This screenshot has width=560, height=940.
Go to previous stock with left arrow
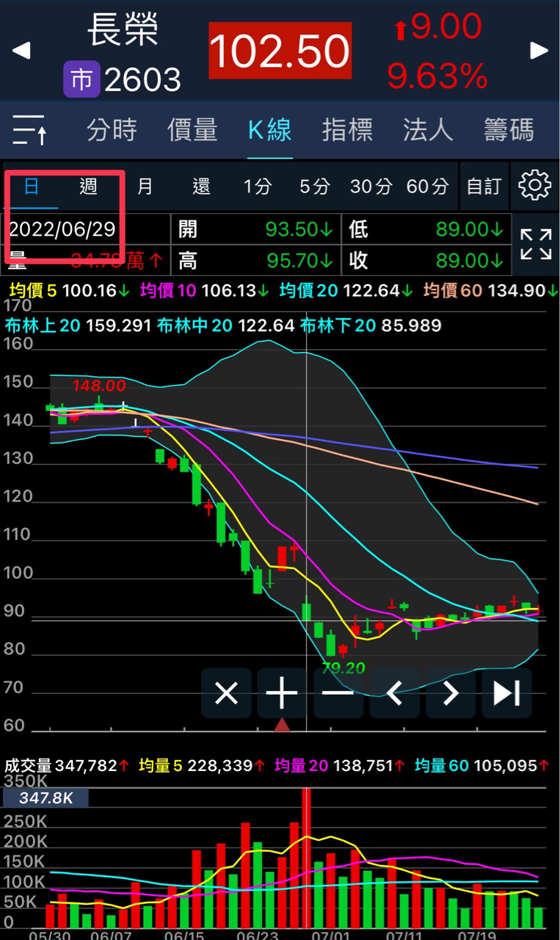(x=21, y=50)
